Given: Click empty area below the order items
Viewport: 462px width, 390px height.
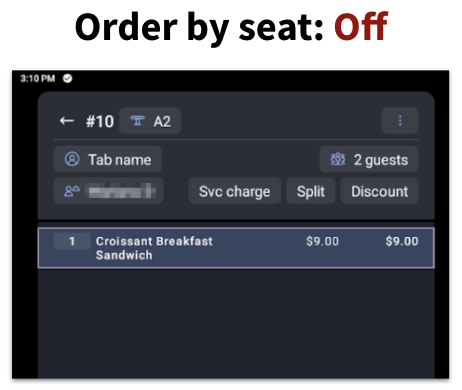Looking at the screenshot, I should tap(236, 323).
